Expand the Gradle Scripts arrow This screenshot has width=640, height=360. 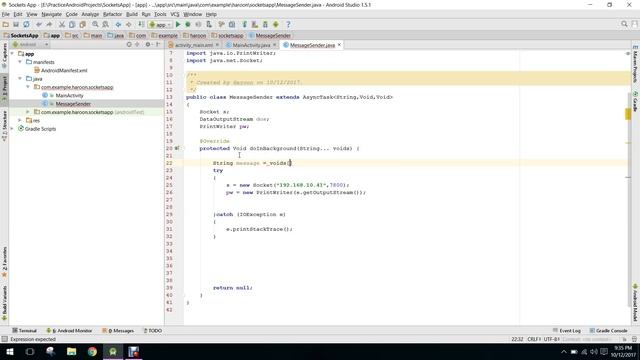point(12,129)
